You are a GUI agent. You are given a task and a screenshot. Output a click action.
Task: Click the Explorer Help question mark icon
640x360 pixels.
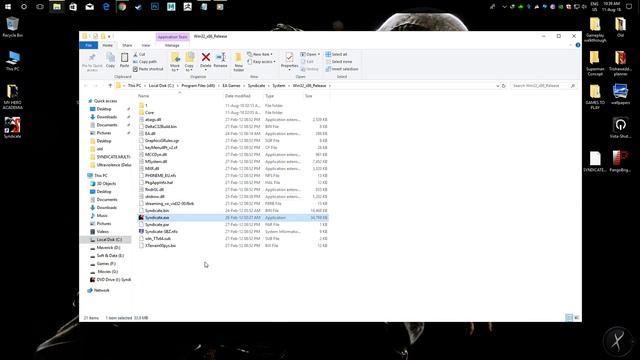578,45
